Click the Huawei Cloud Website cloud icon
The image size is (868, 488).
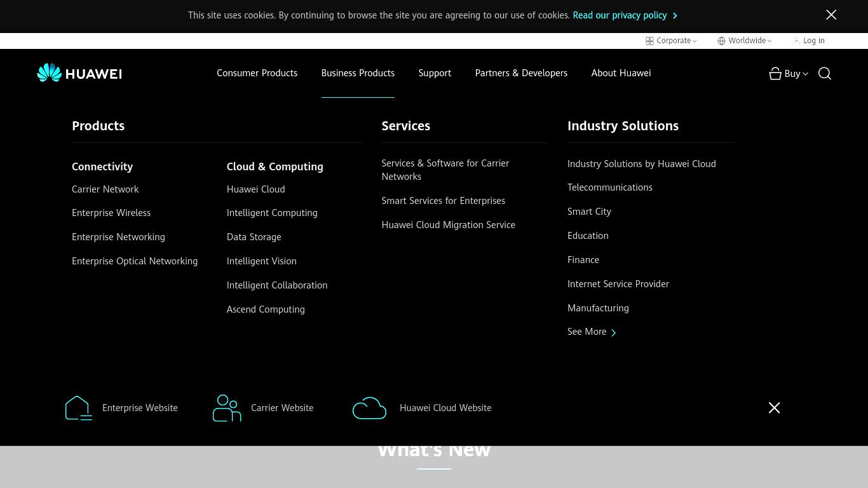tap(369, 408)
